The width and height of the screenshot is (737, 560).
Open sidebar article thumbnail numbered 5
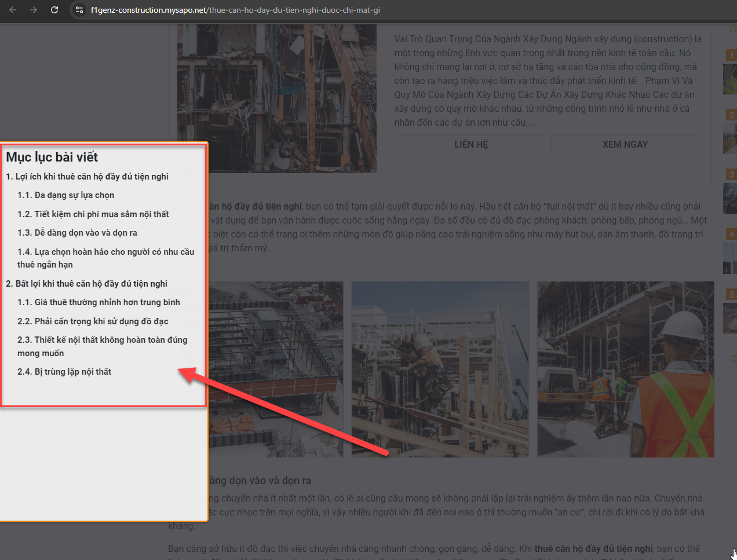click(x=730, y=317)
